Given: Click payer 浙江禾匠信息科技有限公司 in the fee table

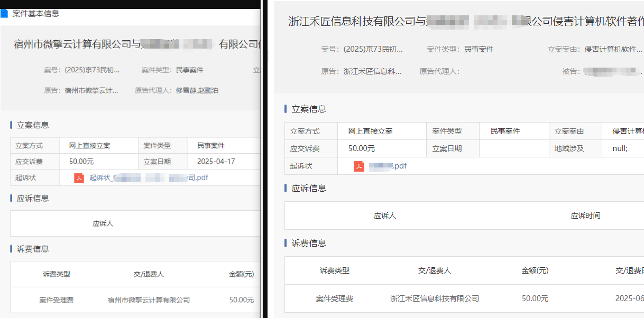Looking at the screenshot, I should click(x=435, y=298).
